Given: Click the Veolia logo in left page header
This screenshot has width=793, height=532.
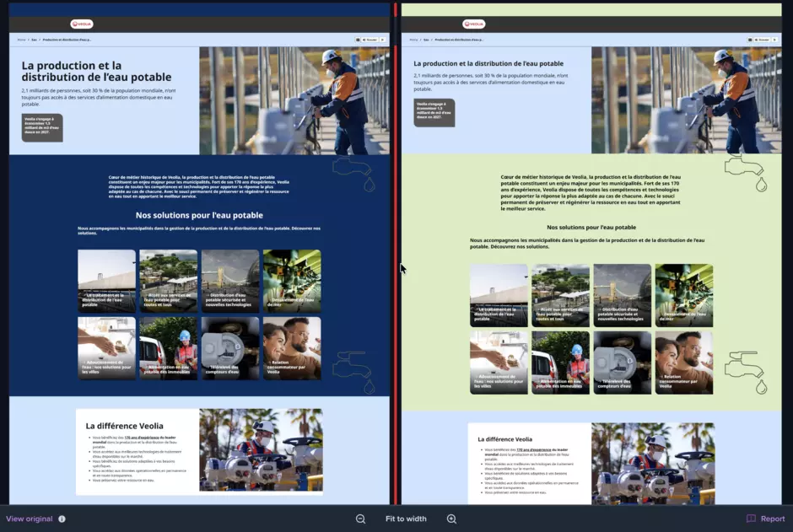Looking at the screenshot, I should pyautogui.click(x=82, y=24).
